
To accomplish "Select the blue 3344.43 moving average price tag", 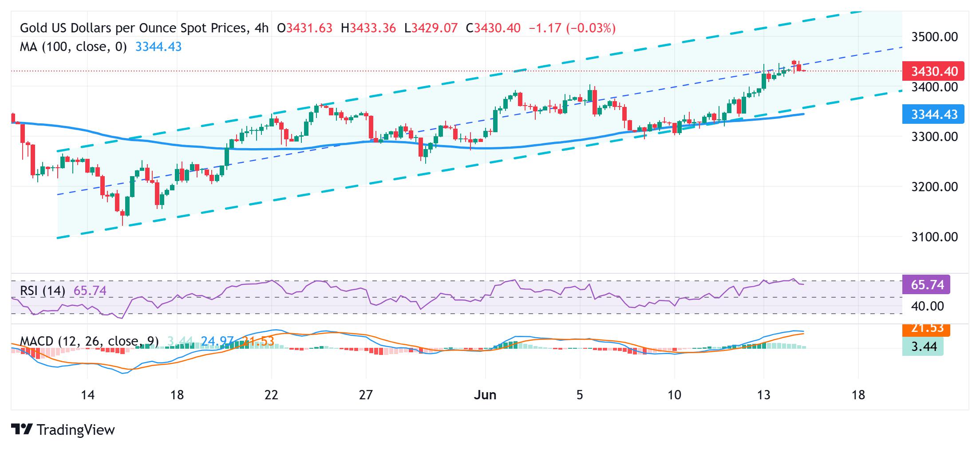I will (x=933, y=114).
